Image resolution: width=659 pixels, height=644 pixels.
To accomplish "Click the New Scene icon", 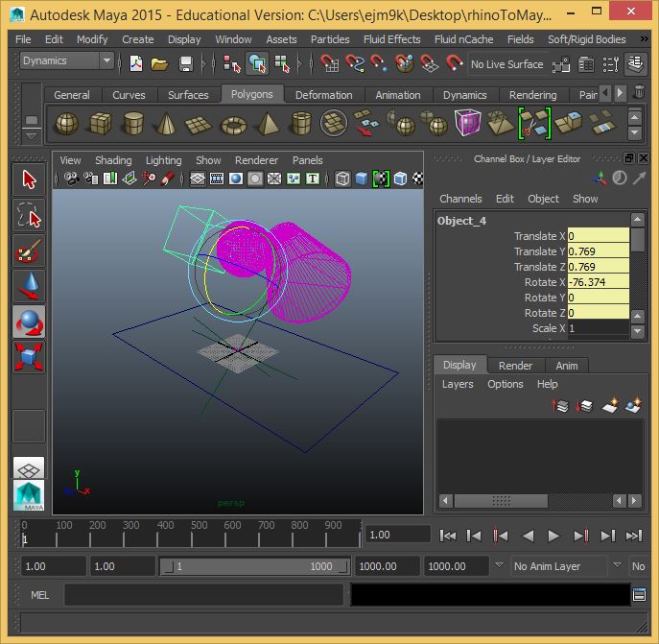I will coord(136,64).
